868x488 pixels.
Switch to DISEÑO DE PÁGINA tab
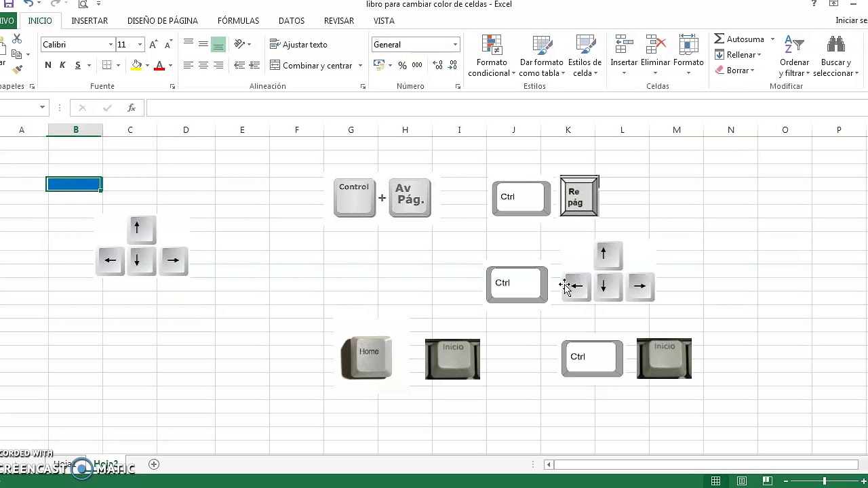[x=163, y=21]
